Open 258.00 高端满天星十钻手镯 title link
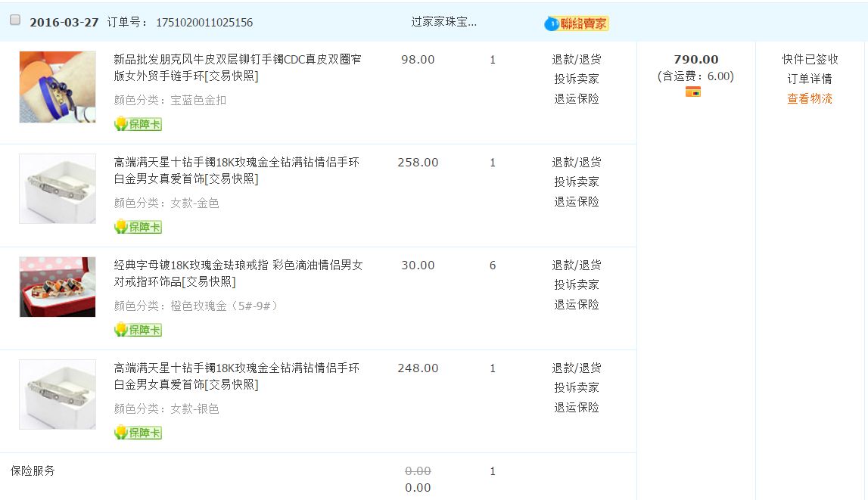The height and width of the screenshot is (500, 868). point(236,170)
